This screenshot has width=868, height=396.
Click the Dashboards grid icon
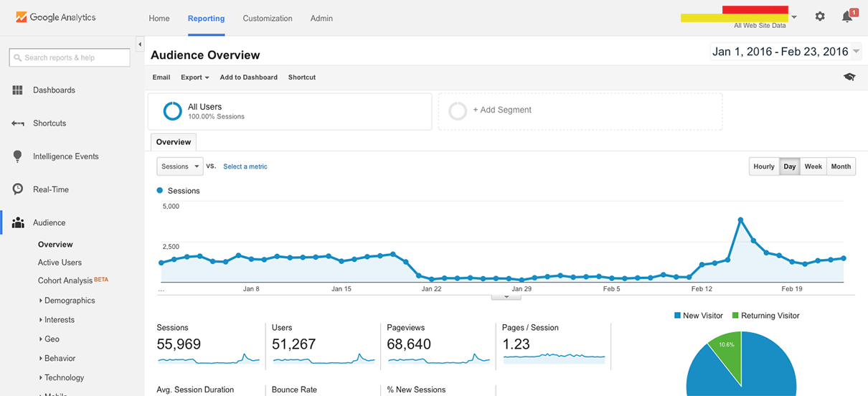[x=18, y=90]
